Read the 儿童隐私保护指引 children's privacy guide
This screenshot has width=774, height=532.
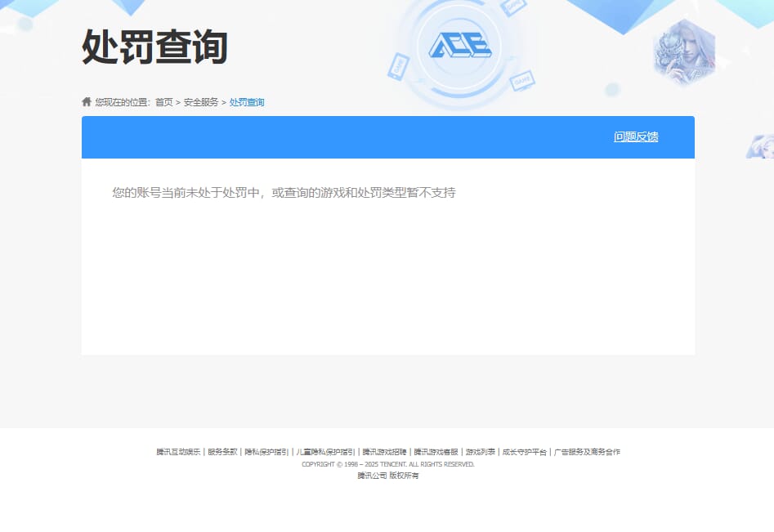[x=326, y=451]
